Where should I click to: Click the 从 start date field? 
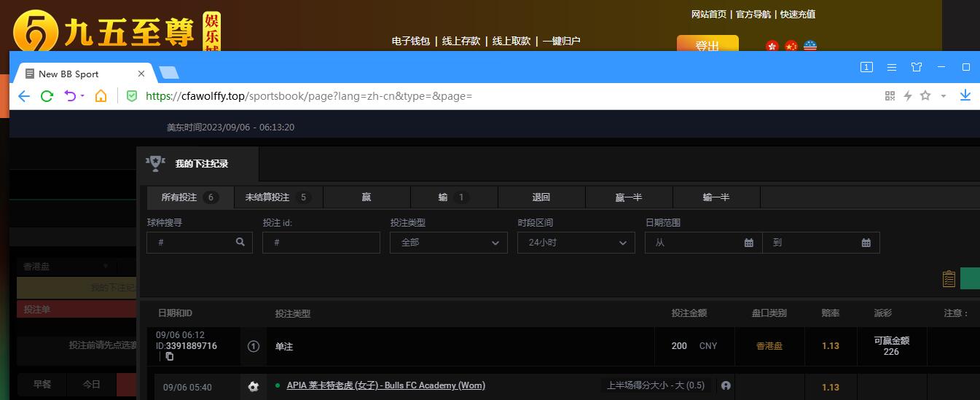pyautogui.click(x=704, y=243)
